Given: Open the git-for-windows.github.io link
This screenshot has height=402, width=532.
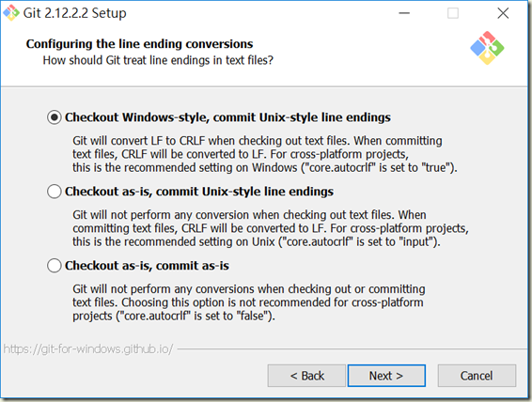Looking at the screenshot, I should (88, 348).
